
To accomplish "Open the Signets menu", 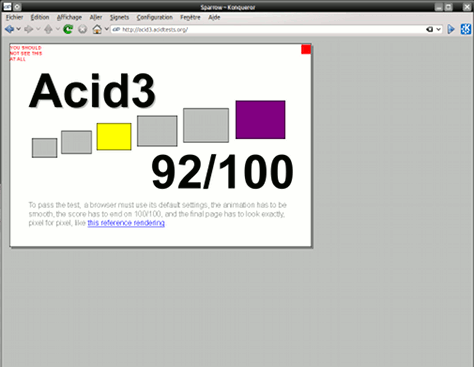I will (119, 17).
